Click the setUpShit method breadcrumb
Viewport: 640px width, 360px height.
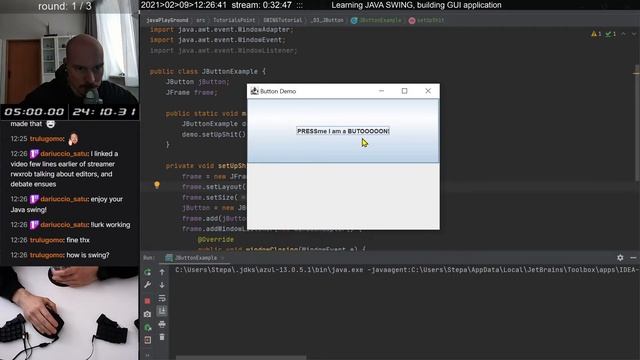click(427, 20)
